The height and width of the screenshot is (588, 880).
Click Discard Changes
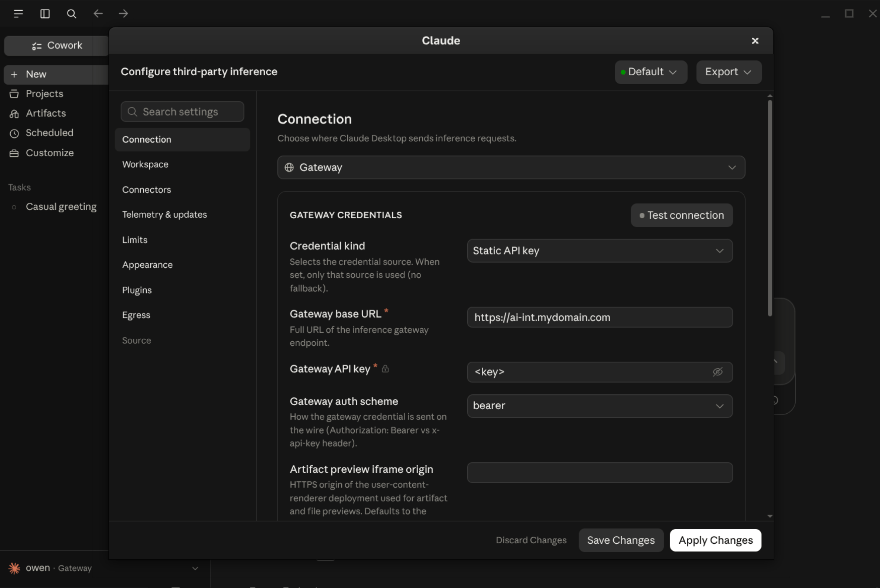531,540
